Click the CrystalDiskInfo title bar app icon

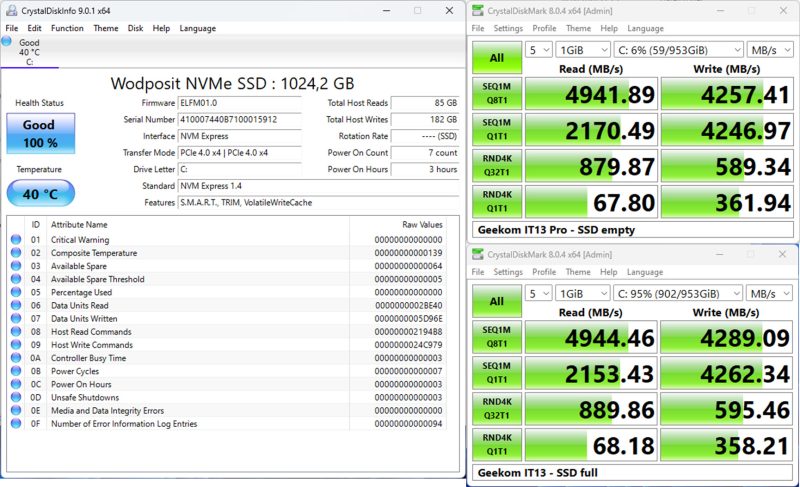pyautogui.click(x=11, y=10)
